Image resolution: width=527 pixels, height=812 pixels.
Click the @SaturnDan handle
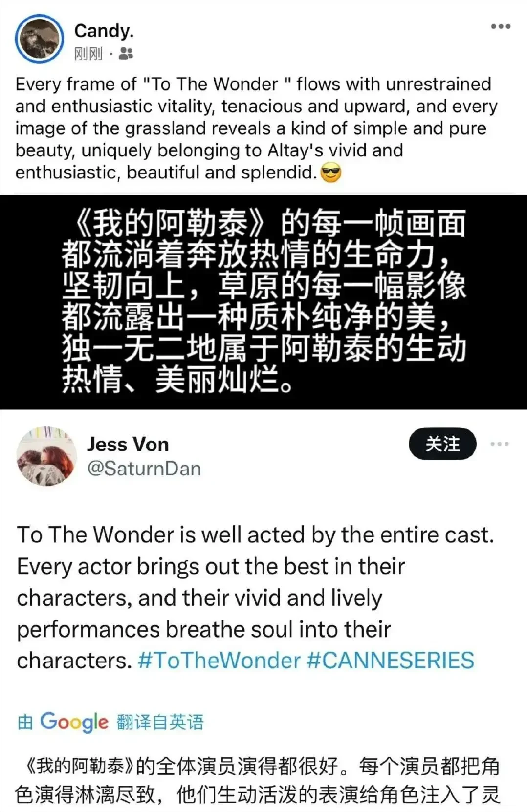point(144,469)
